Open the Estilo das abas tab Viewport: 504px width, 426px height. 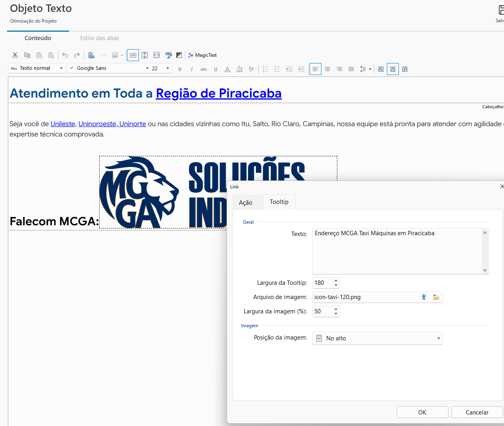(x=100, y=38)
